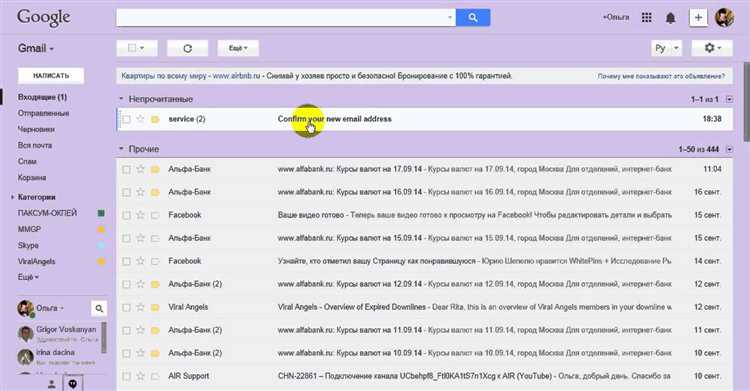The width and height of the screenshot is (750, 391).
Task: Click the refresh mail button
Action: (188, 48)
